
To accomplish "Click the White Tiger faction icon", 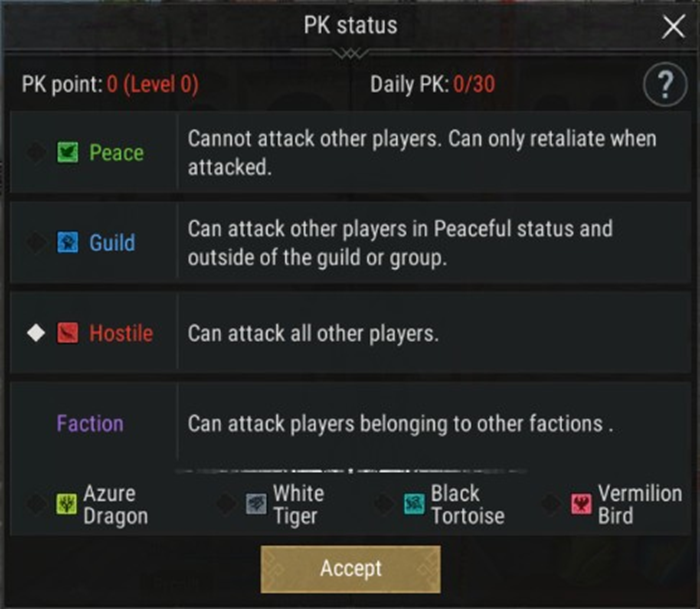I will click(257, 505).
